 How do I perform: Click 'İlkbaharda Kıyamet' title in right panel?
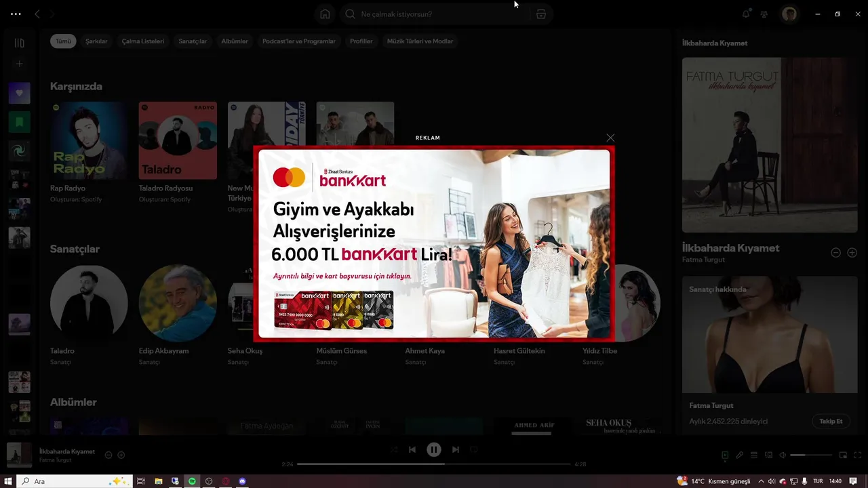(x=730, y=248)
